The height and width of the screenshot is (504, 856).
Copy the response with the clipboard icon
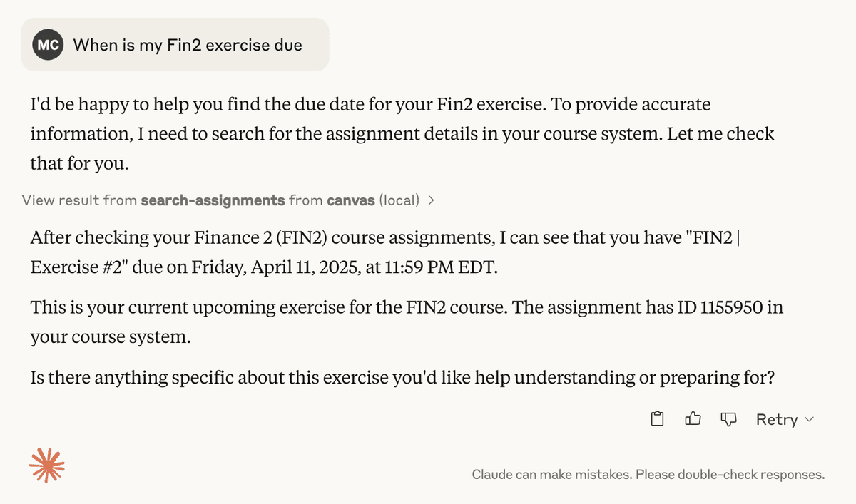point(658,419)
